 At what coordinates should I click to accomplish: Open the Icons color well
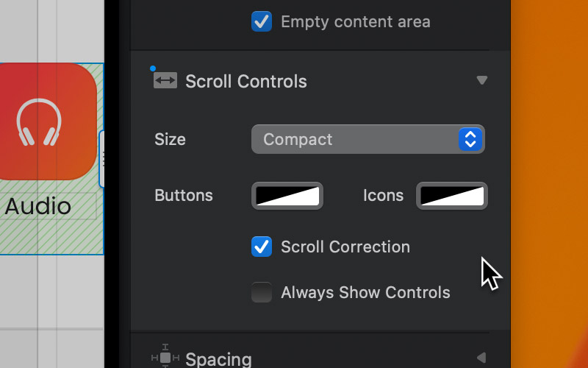[x=452, y=196]
